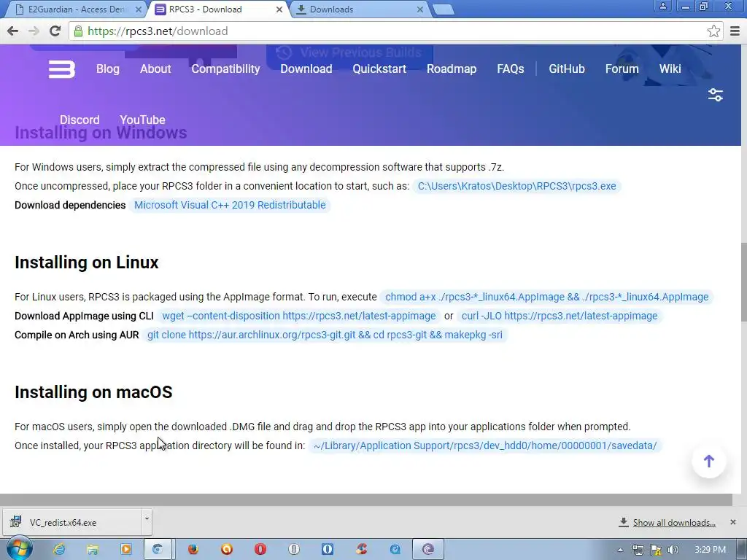Open the GitHub nav link
747x560 pixels.
click(x=566, y=69)
